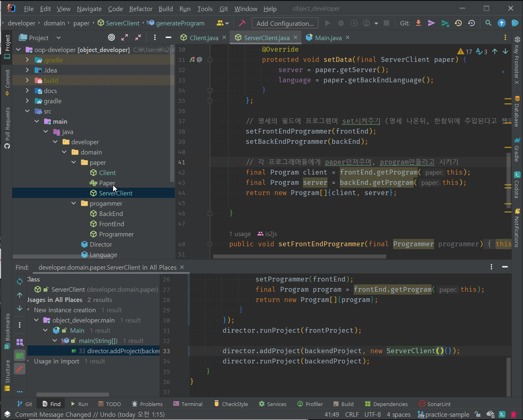Switch to the Main.java editor tab
The image size is (523, 420).
[x=328, y=38]
